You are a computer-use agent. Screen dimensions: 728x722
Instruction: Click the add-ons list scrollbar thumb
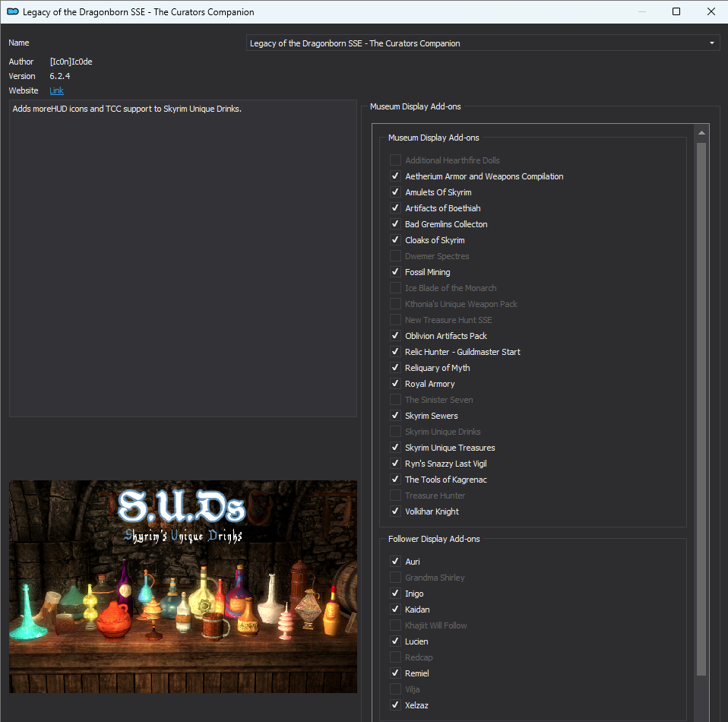point(701,409)
